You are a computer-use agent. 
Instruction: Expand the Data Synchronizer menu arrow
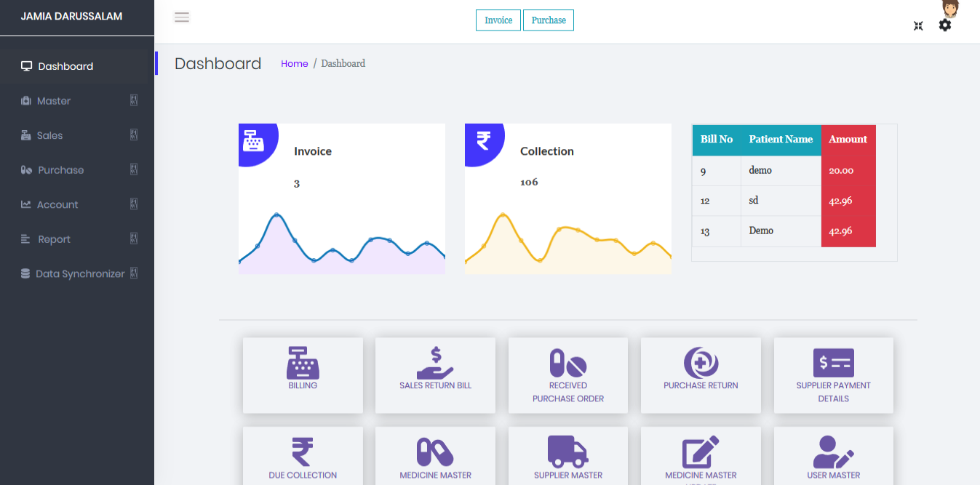[134, 273]
